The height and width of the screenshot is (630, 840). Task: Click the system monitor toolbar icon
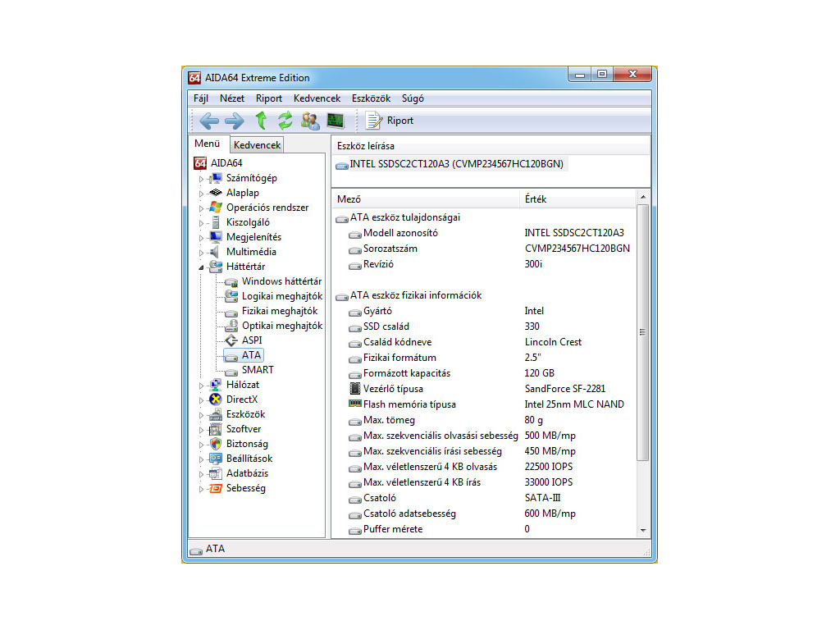[x=335, y=121]
